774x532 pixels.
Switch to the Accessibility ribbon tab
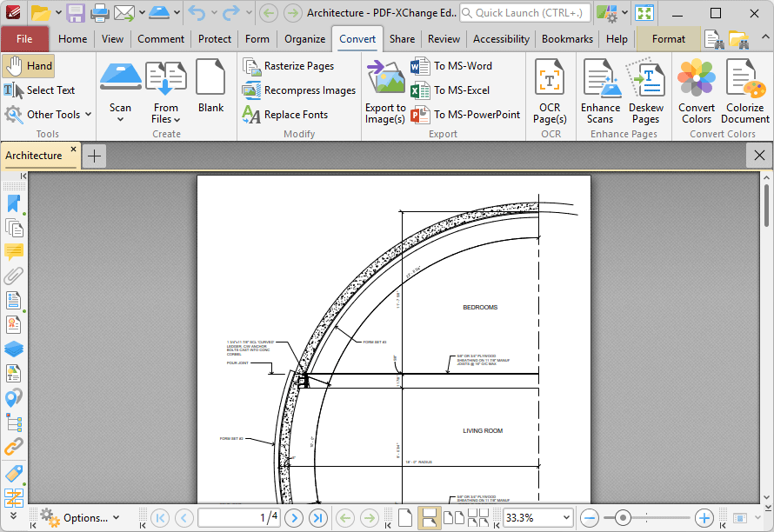click(501, 39)
